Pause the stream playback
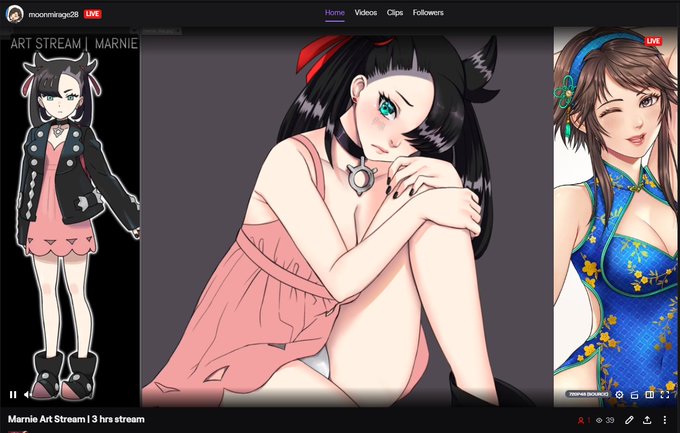 [x=13, y=394]
